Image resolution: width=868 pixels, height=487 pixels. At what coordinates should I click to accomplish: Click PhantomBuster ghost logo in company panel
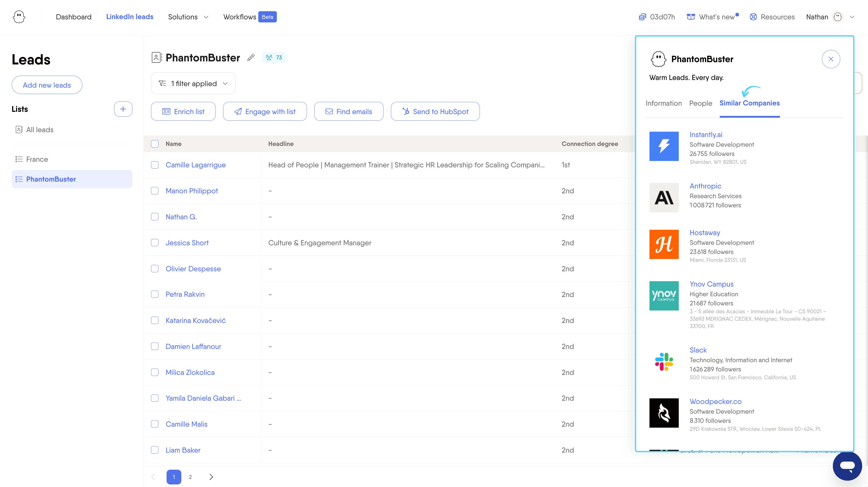click(x=658, y=59)
